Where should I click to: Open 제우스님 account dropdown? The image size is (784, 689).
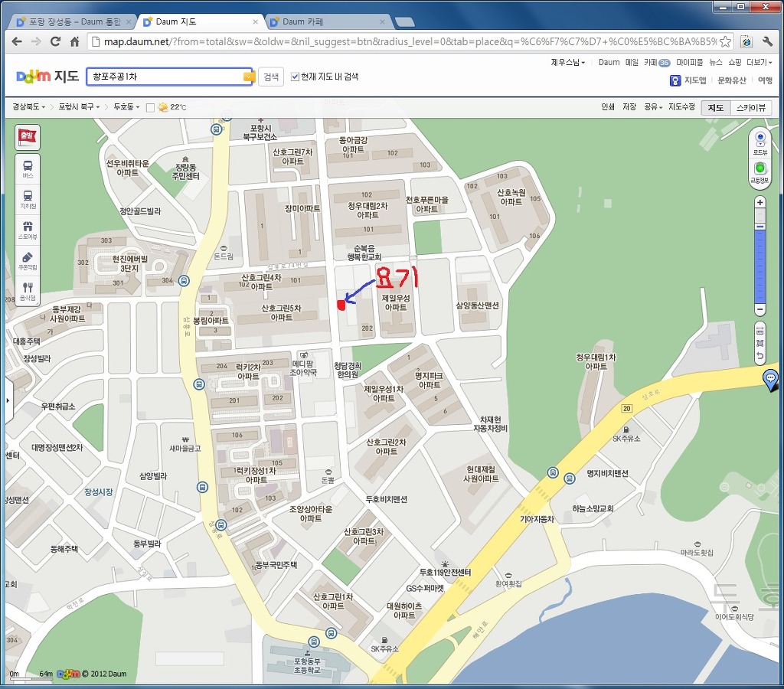567,63
